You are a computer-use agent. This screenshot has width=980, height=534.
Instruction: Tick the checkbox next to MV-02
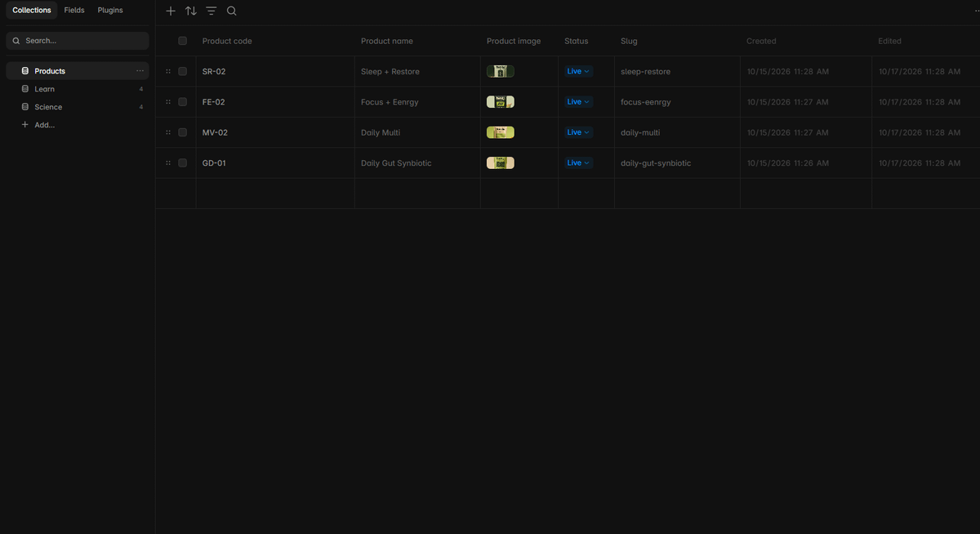coord(183,132)
